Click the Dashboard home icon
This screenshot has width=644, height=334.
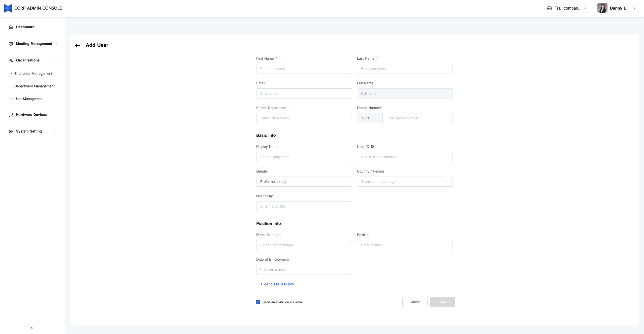[11, 27]
